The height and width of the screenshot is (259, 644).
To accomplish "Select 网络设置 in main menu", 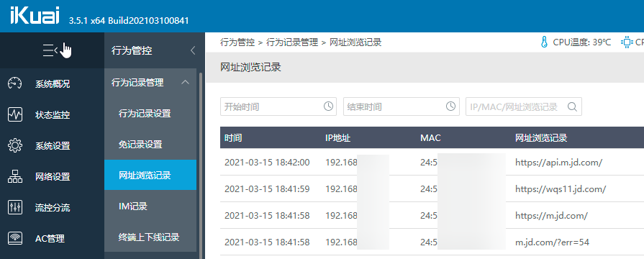I will 52,177.
